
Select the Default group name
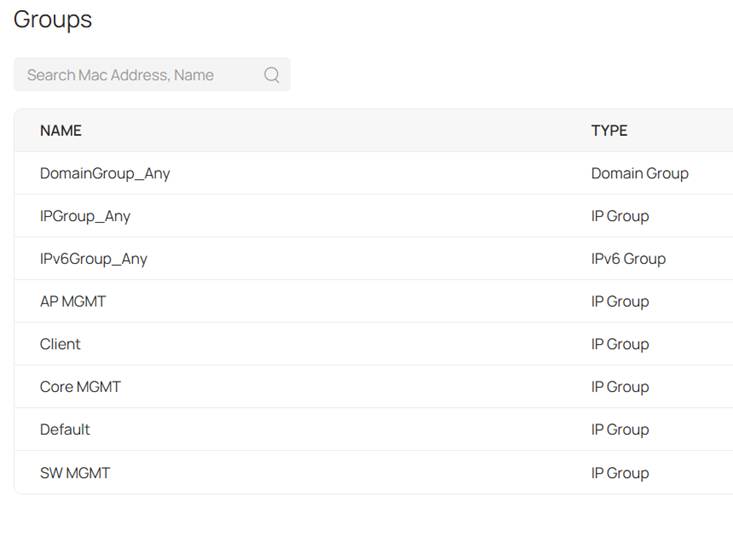65,430
